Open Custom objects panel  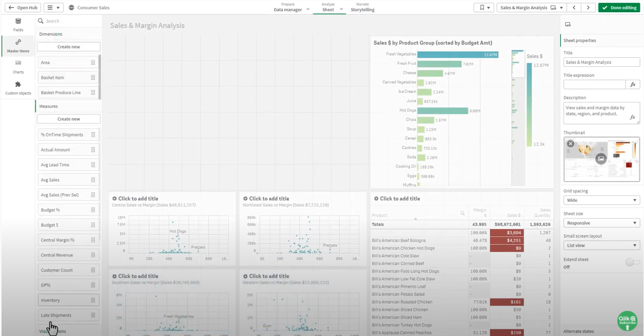[18, 88]
